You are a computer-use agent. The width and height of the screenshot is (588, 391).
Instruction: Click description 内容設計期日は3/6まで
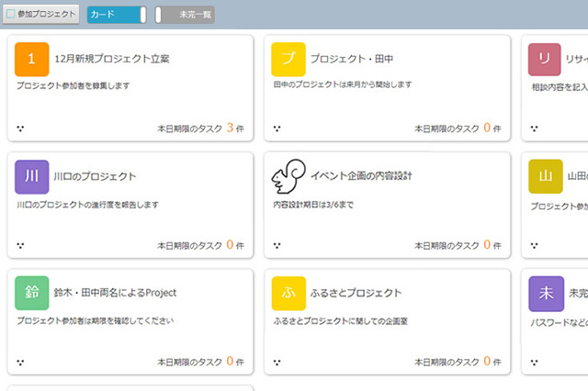[313, 205]
